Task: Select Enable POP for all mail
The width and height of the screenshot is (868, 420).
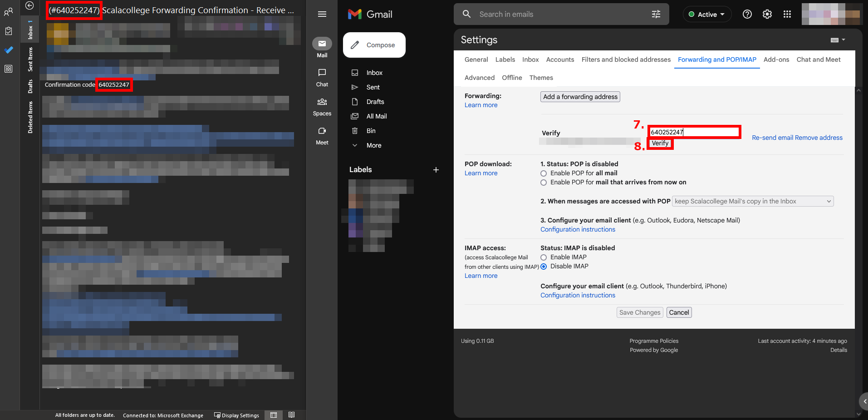Action: click(544, 173)
